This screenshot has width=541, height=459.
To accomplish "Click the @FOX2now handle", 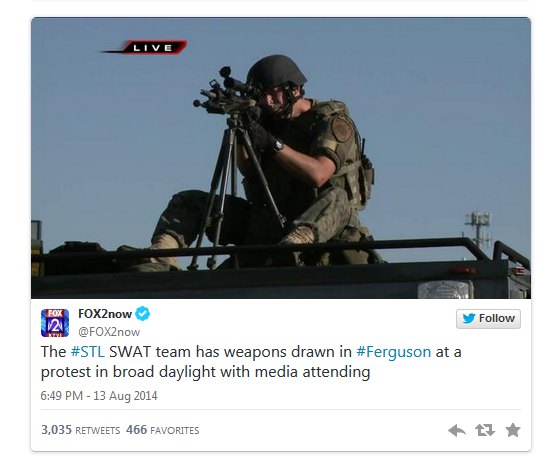I will tap(109, 332).
